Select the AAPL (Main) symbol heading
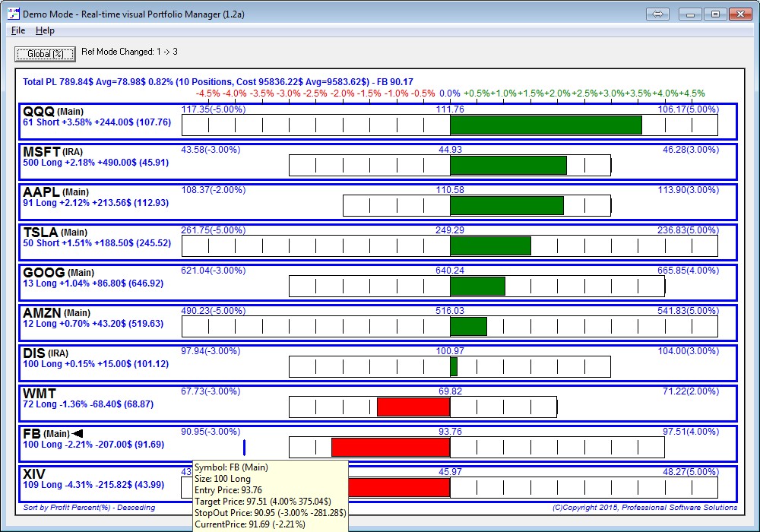The width and height of the screenshot is (760, 532). 55,192
